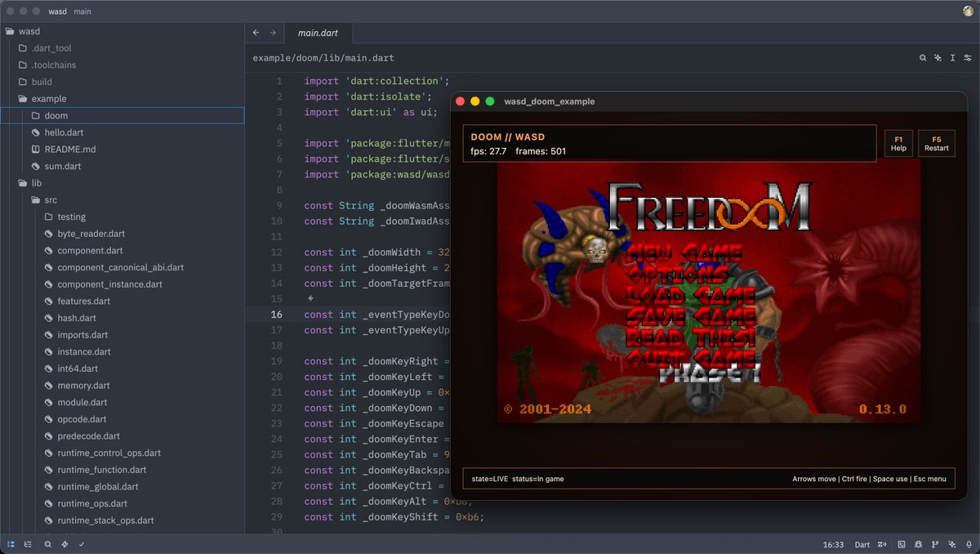This screenshot has width=980, height=554.
Task: Open the main branch selector
Action: [x=82, y=11]
